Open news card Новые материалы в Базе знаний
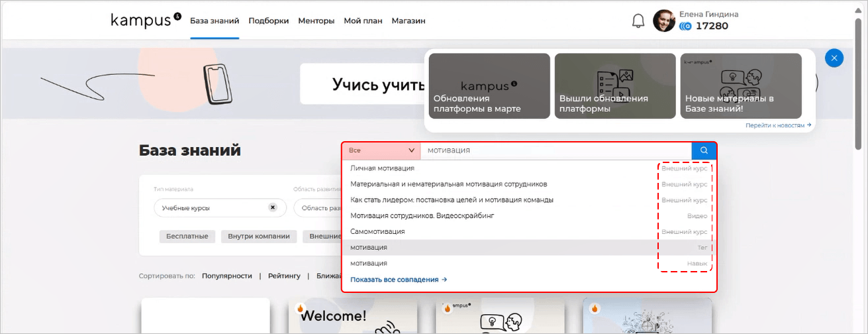The width and height of the screenshot is (868, 334). tap(741, 86)
